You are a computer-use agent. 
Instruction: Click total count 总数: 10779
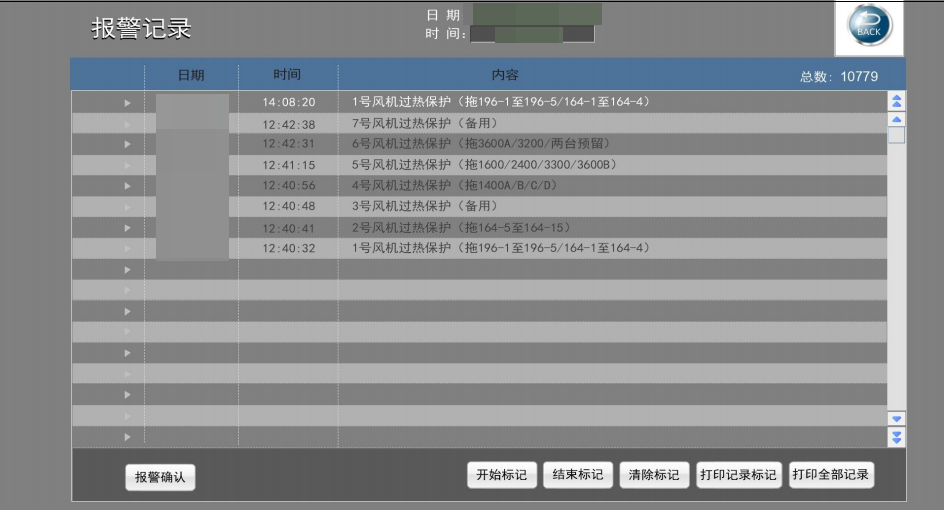pyautogui.click(x=839, y=76)
